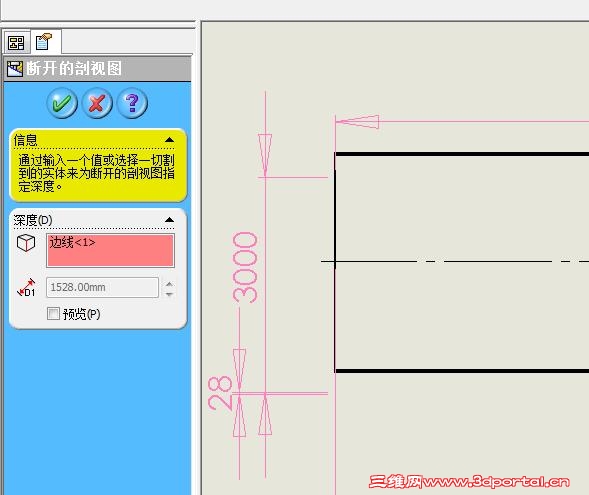This screenshot has height=495, width=589.
Task: Click the broken-out section view title icon
Action: tap(15, 69)
